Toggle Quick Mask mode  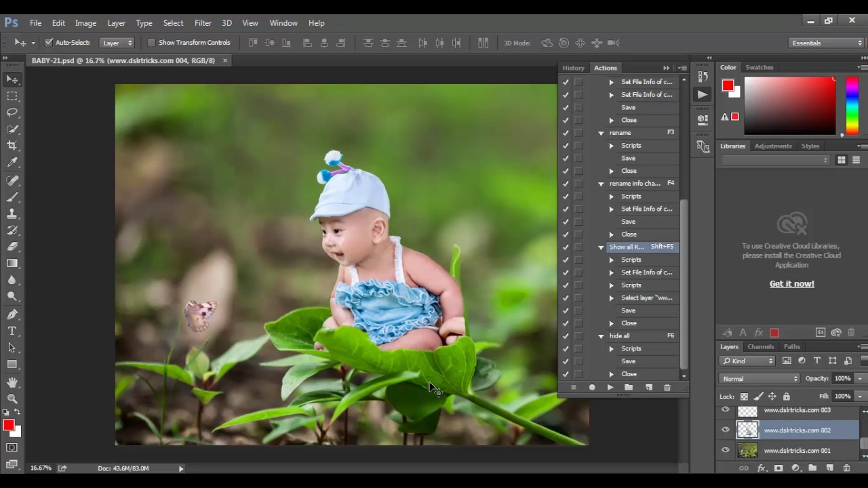point(12,448)
